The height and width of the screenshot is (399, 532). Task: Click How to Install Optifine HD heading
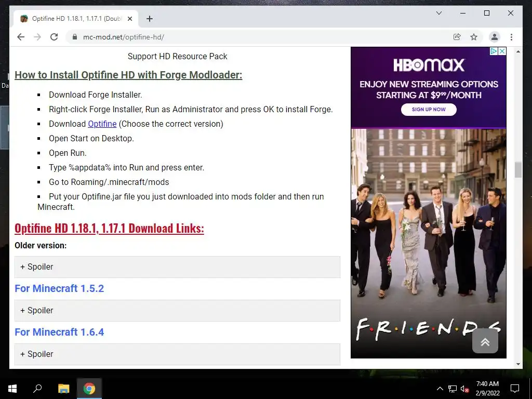(128, 75)
